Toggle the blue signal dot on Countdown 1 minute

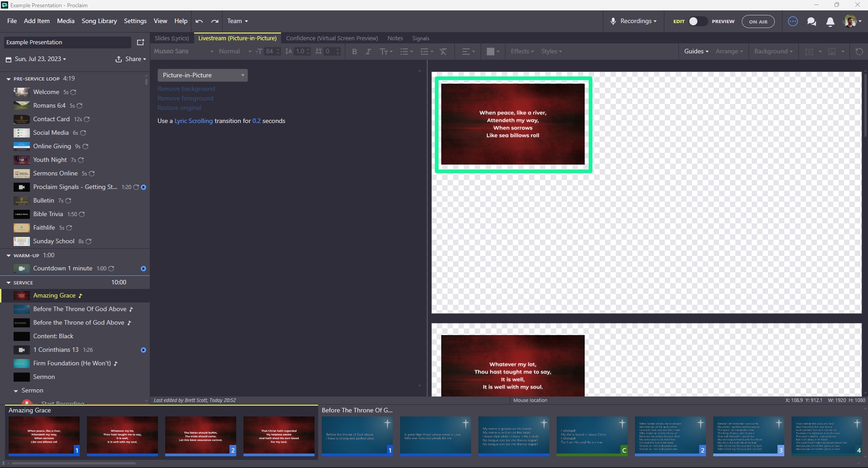coord(143,269)
